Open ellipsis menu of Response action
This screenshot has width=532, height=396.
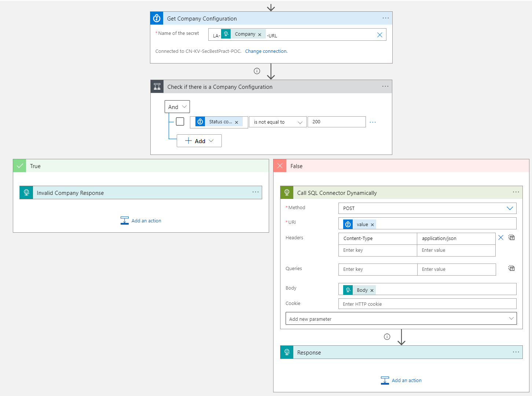coord(516,352)
